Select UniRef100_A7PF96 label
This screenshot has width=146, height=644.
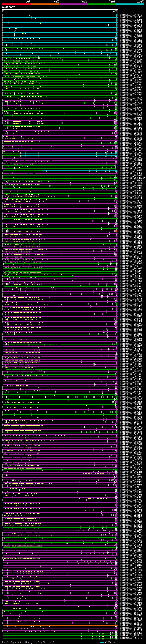pyautogui.click(x=131, y=85)
